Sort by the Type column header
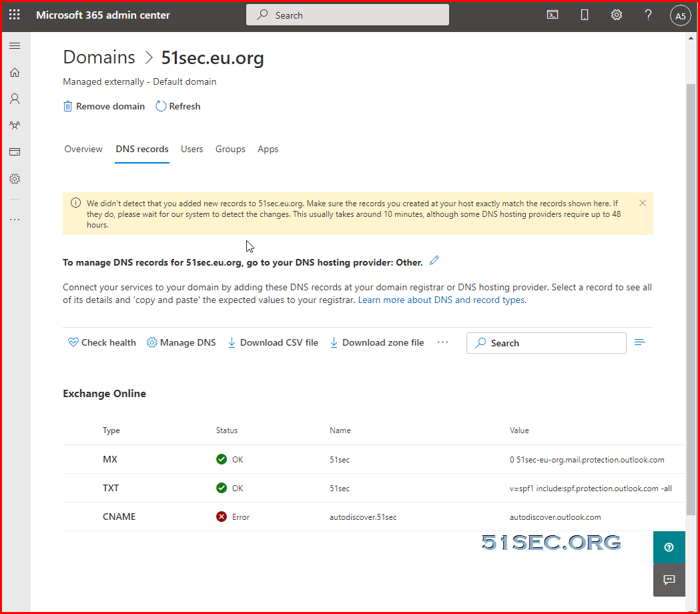This screenshot has width=700, height=614. pos(111,430)
